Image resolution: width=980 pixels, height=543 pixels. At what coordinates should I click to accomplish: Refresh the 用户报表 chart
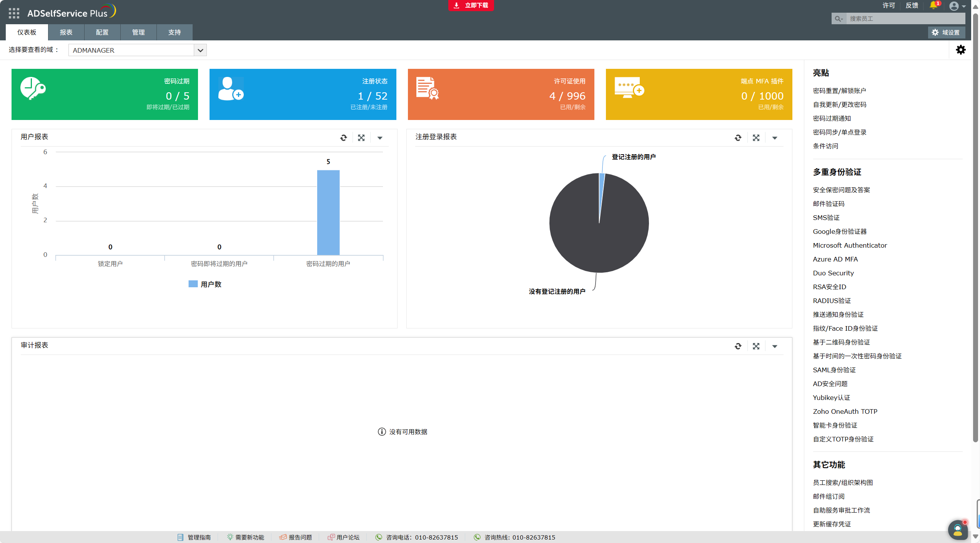click(x=343, y=138)
